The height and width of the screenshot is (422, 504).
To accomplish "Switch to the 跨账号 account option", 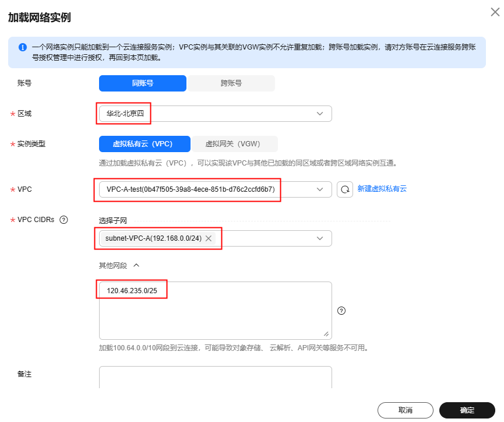I will (231, 83).
